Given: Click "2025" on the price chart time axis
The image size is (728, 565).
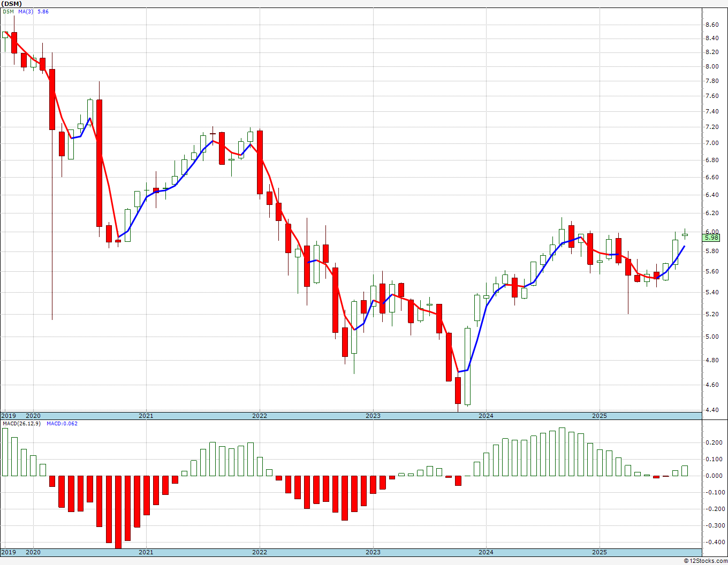Looking at the screenshot, I should (600, 416).
